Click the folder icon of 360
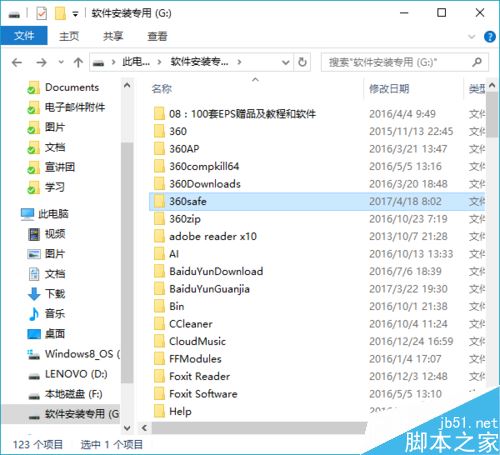 coord(159,131)
